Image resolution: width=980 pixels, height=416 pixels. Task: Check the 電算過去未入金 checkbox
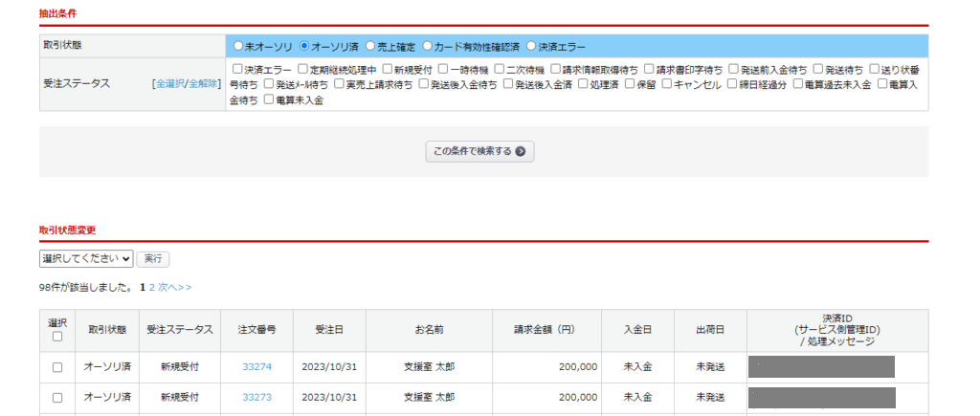pyautogui.click(x=798, y=84)
